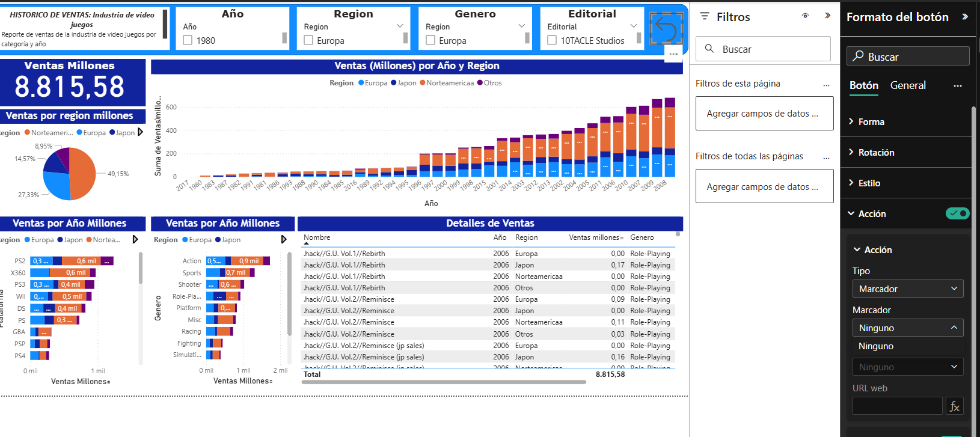Viewport: 980px width, 437px height.
Task: Open more options beside the General tab
Action: [957, 86]
